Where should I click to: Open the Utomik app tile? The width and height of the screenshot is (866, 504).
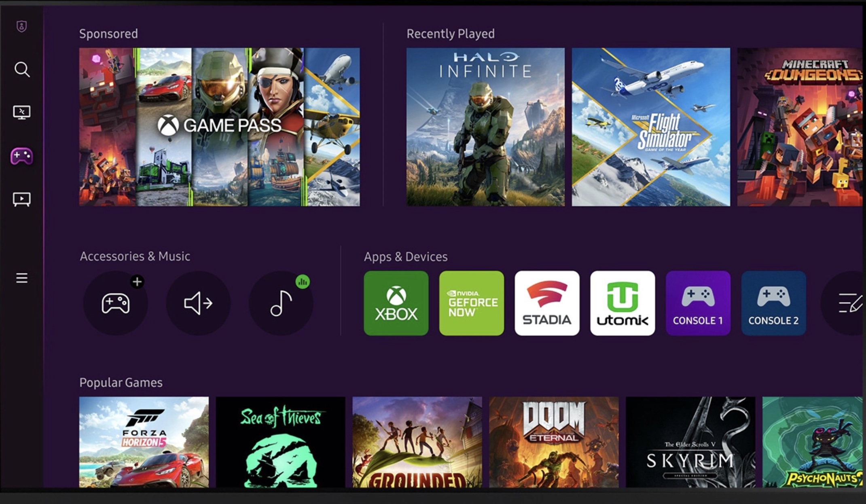coord(623,303)
